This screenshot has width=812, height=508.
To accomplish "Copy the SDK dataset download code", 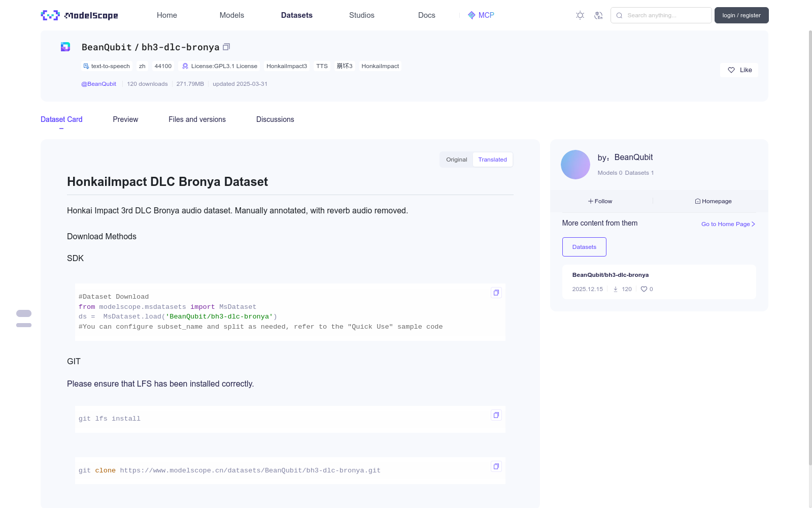I will tap(496, 293).
